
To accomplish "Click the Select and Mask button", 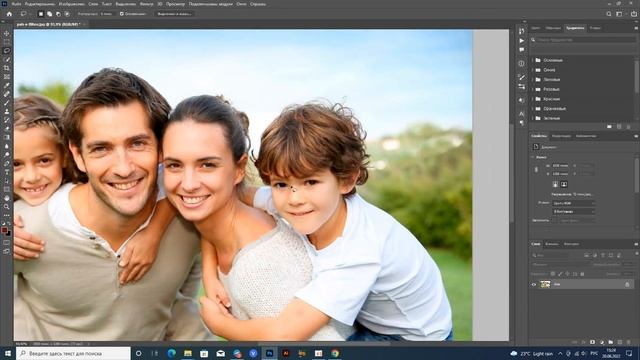I will pyautogui.click(x=175, y=14).
